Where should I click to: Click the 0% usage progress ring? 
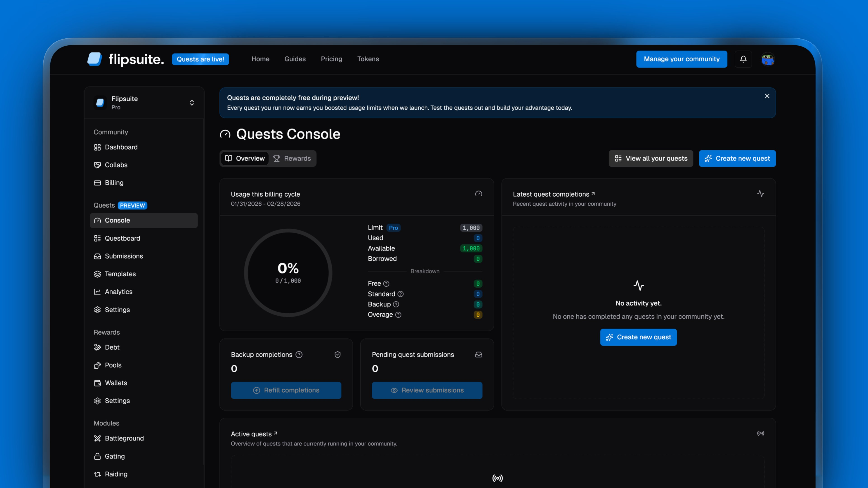pyautogui.click(x=288, y=273)
